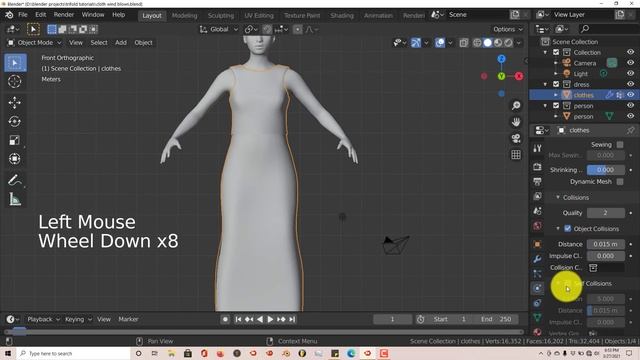Click the viewport zoom magnifier icon
This screenshot has height=360, width=640.
point(516,106)
